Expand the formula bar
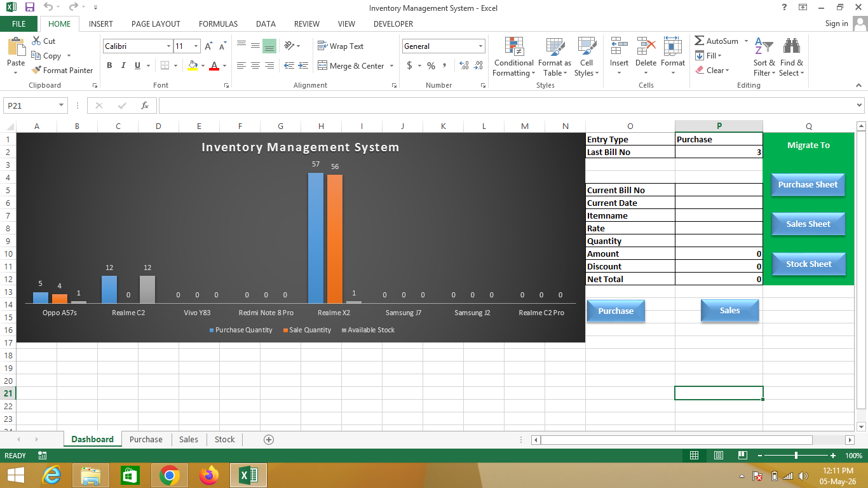 coord(860,105)
